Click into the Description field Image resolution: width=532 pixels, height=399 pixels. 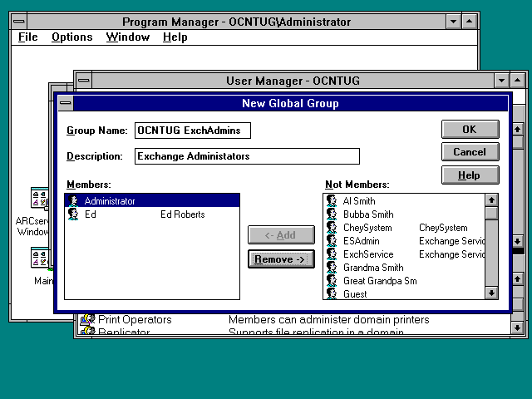click(x=247, y=156)
